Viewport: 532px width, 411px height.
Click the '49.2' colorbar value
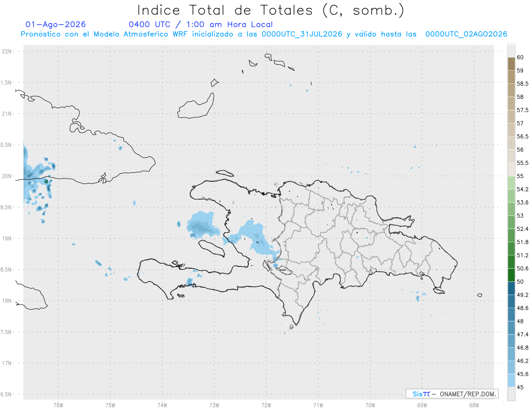coord(522,295)
